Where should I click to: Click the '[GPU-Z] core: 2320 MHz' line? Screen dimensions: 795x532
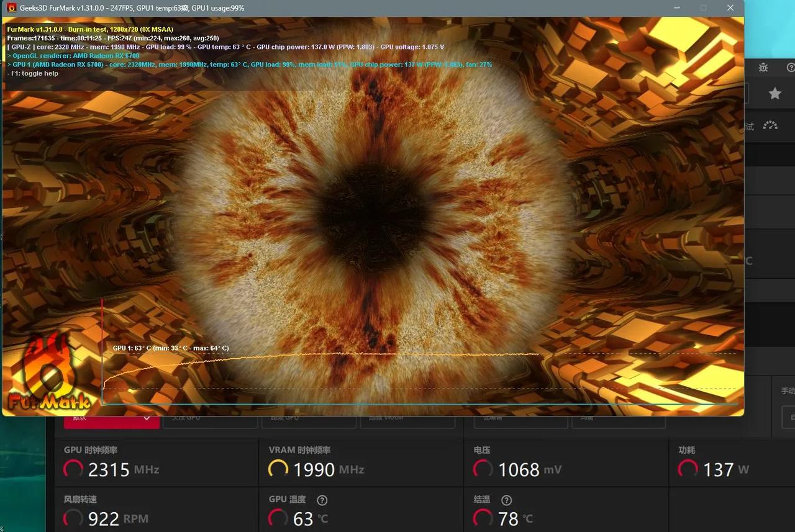(x=225, y=47)
